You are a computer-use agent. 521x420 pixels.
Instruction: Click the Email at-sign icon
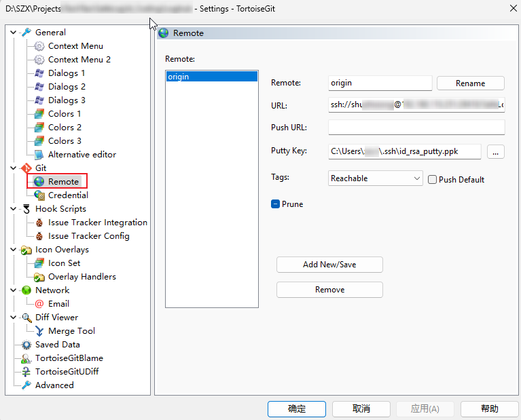point(39,304)
